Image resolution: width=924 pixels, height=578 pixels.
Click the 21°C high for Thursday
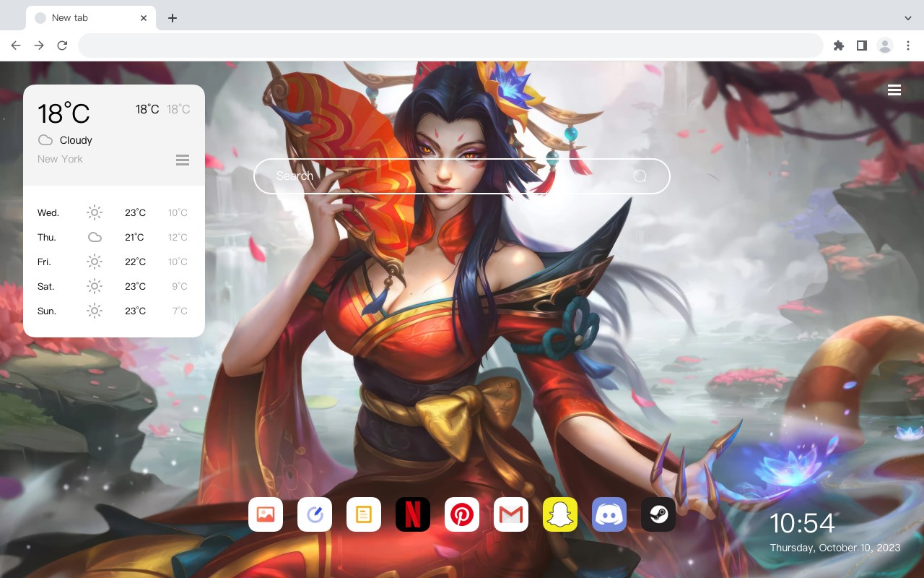pos(134,238)
